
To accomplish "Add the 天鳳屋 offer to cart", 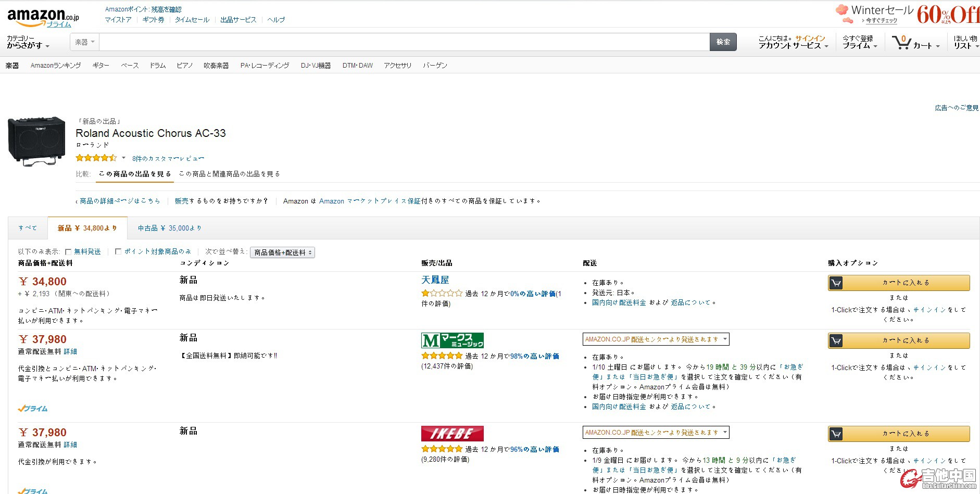I will click(899, 283).
